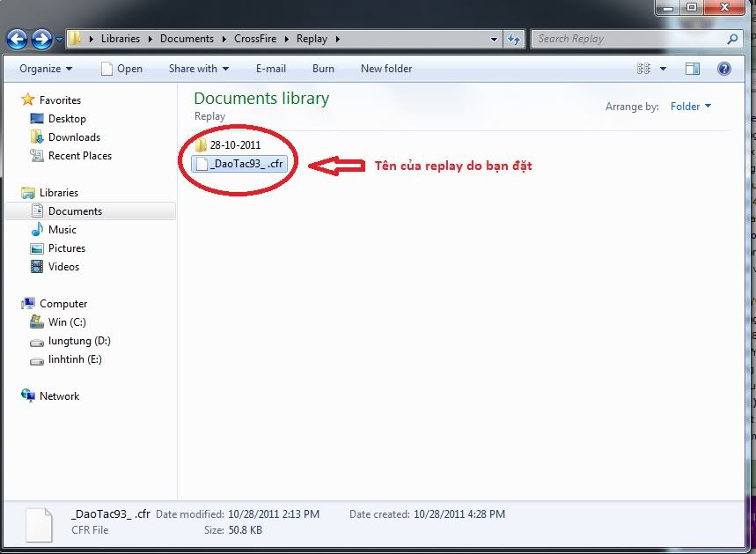This screenshot has height=554, width=756.
Task: Open the Organize menu
Action: point(46,69)
